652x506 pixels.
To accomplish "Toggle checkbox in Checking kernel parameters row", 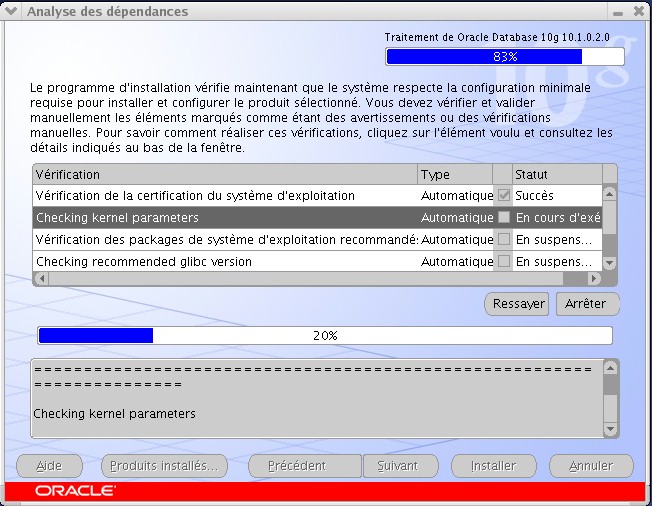I will (x=504, y=217).
